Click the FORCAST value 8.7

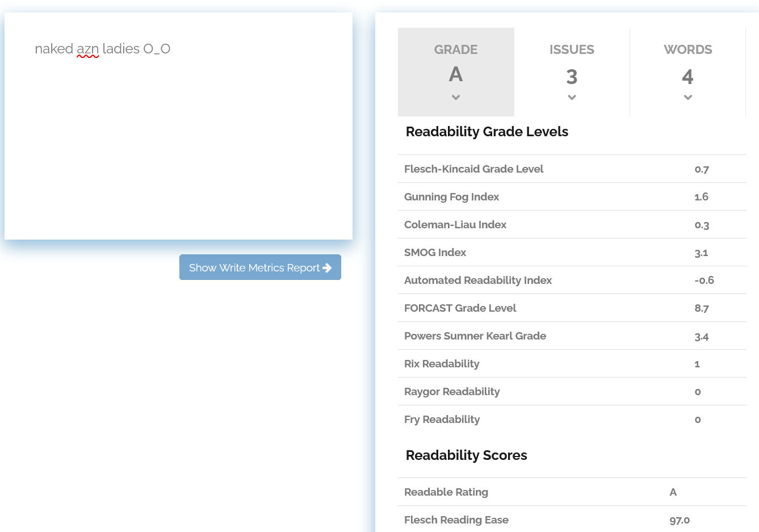click(702, 308)
